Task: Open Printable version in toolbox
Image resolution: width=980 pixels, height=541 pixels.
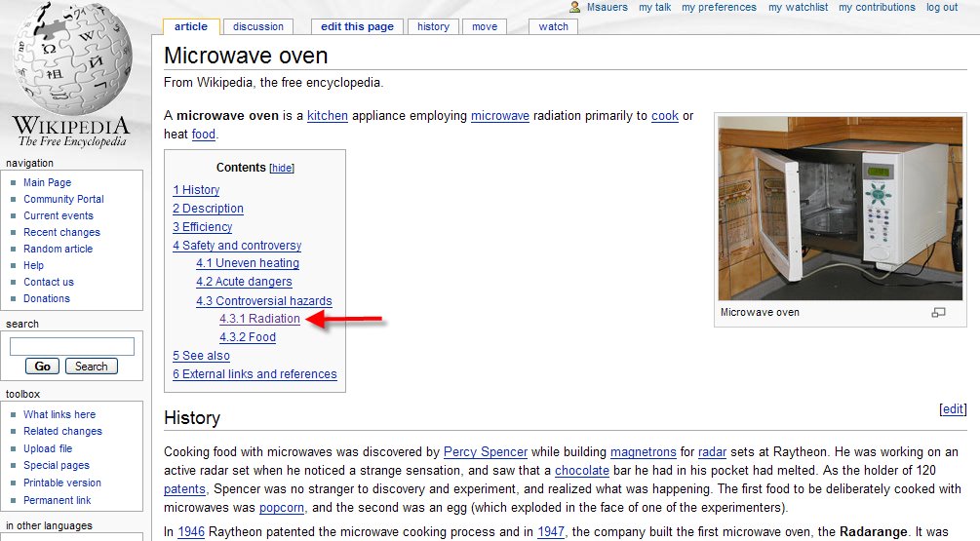Action: click(61, 483)
